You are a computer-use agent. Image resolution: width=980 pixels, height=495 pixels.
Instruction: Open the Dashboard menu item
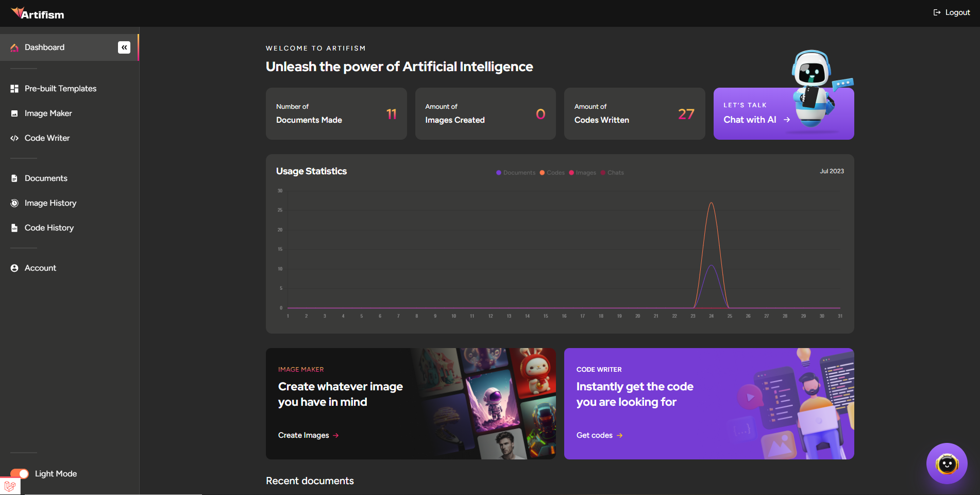click(45, 47)
